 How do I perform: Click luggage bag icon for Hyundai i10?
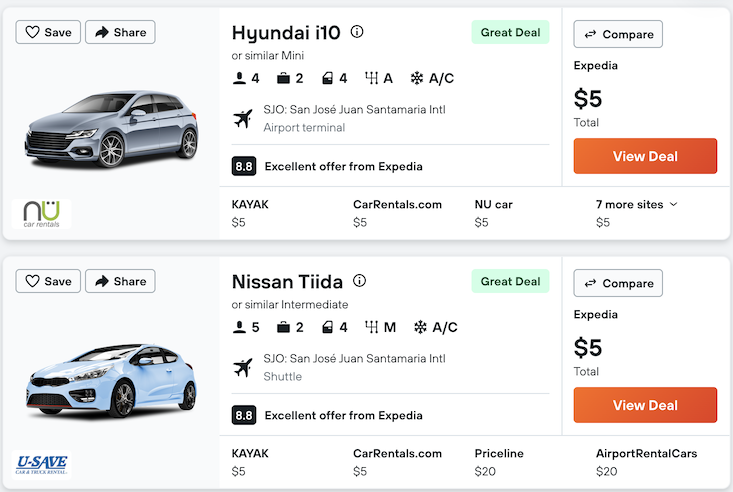283,78
